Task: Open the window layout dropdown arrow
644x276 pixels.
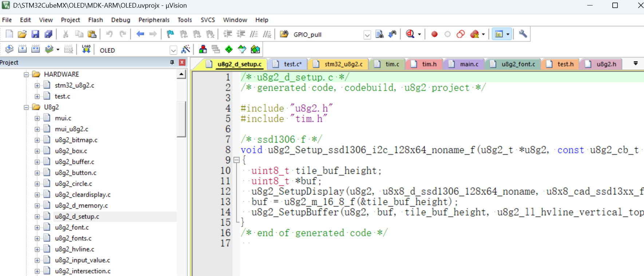Action: click(x=508, y=34)
